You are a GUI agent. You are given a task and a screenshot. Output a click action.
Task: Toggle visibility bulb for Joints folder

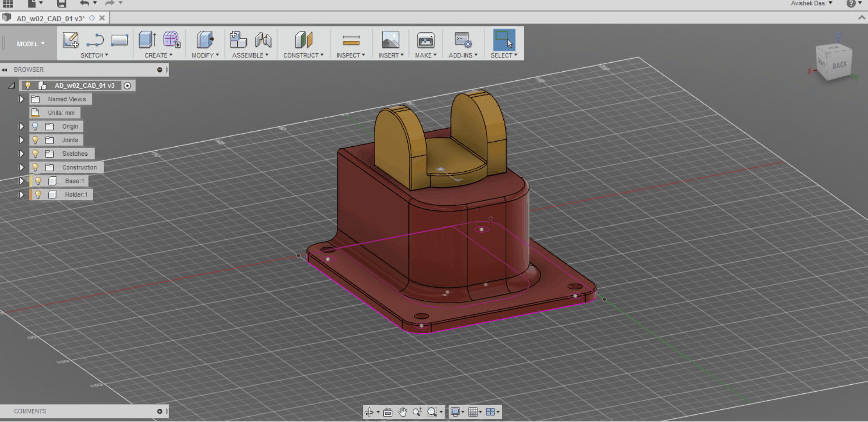pos(35,140)
